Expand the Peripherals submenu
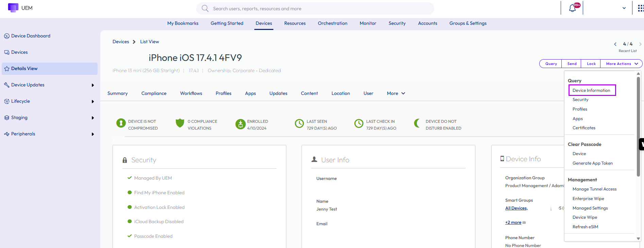 pyautogui.click(x=93, y=134)
